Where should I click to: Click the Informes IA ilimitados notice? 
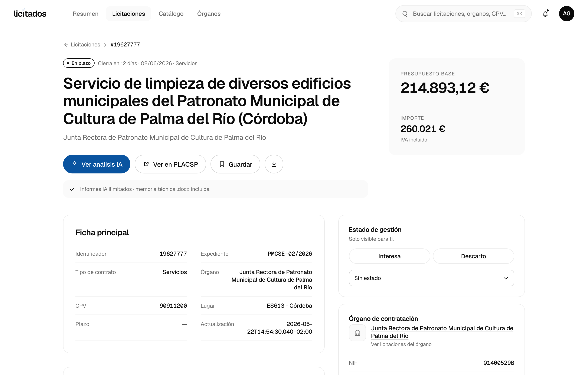[x=216, y=189]
